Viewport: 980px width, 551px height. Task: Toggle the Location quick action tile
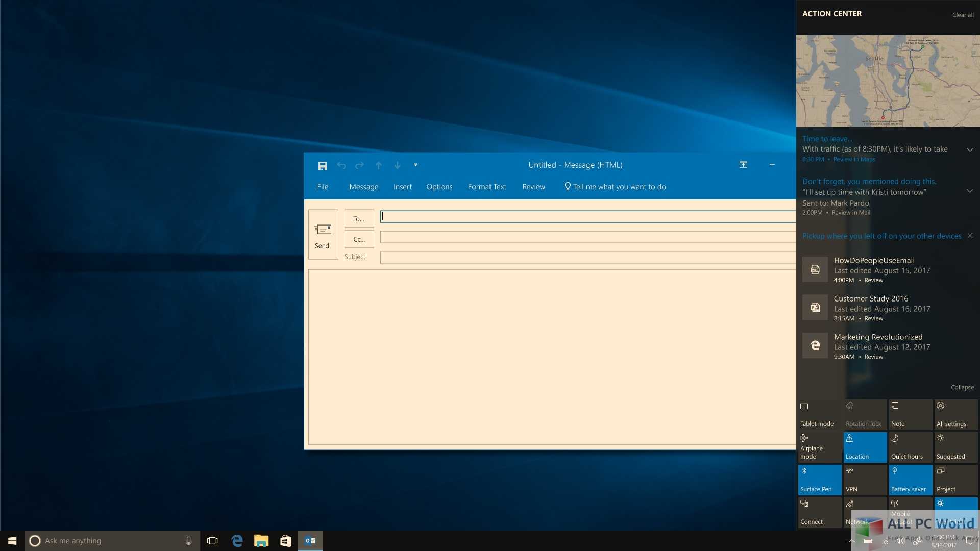[x=865, y=447]
